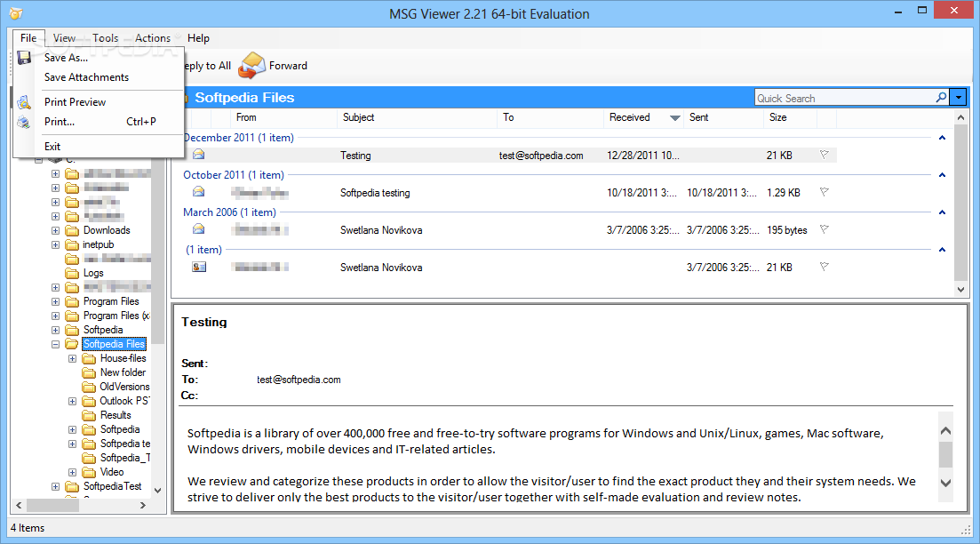Click the printer icon beside Print
This screenshot has height=544, width=980.
tap(25, 122)
